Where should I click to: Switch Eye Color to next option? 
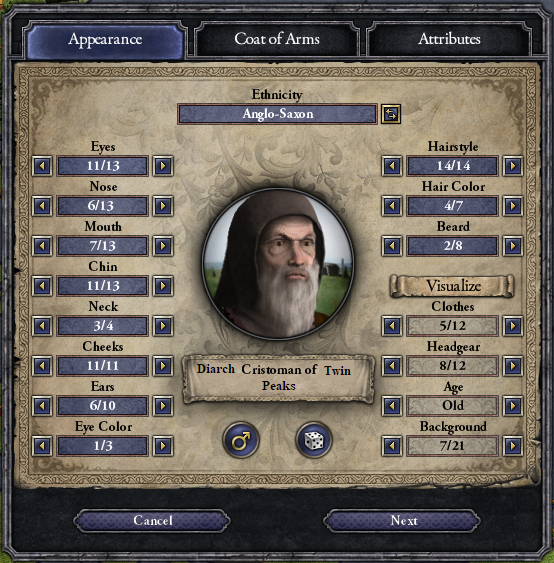(163, 446)
